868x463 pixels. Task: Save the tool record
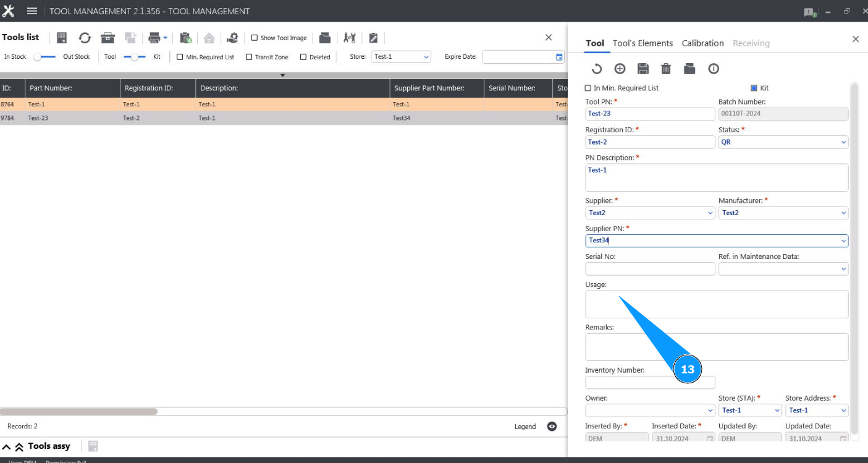click(643, 69)
